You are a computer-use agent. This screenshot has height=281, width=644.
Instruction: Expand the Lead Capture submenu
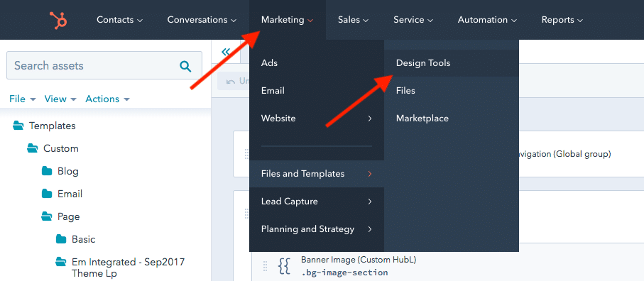point(316,202)
